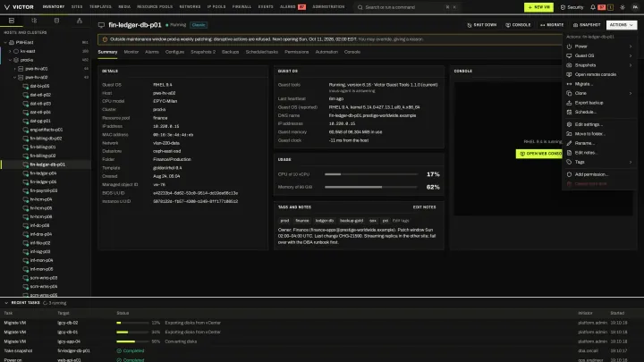Switch to hosts and clusters view icon
Screen dimensions: 644x362
coord(12,21)
